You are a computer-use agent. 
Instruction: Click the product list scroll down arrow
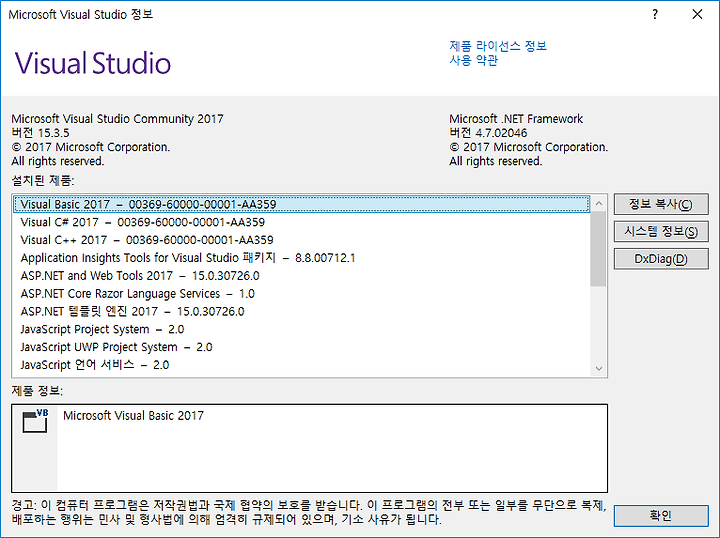pos(598,369)
